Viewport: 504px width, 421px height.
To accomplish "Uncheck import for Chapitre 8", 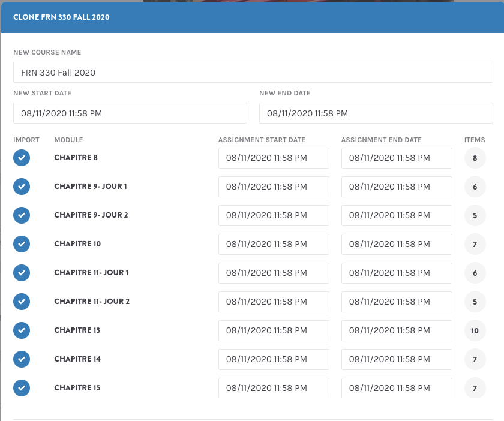I will pos(22,158).
